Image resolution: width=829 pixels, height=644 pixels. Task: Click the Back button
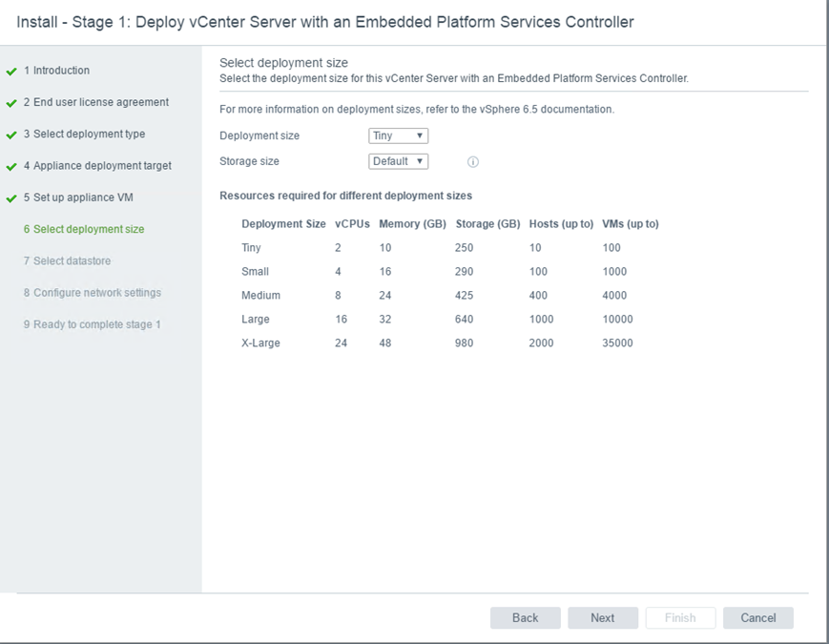tap(525, 618)
